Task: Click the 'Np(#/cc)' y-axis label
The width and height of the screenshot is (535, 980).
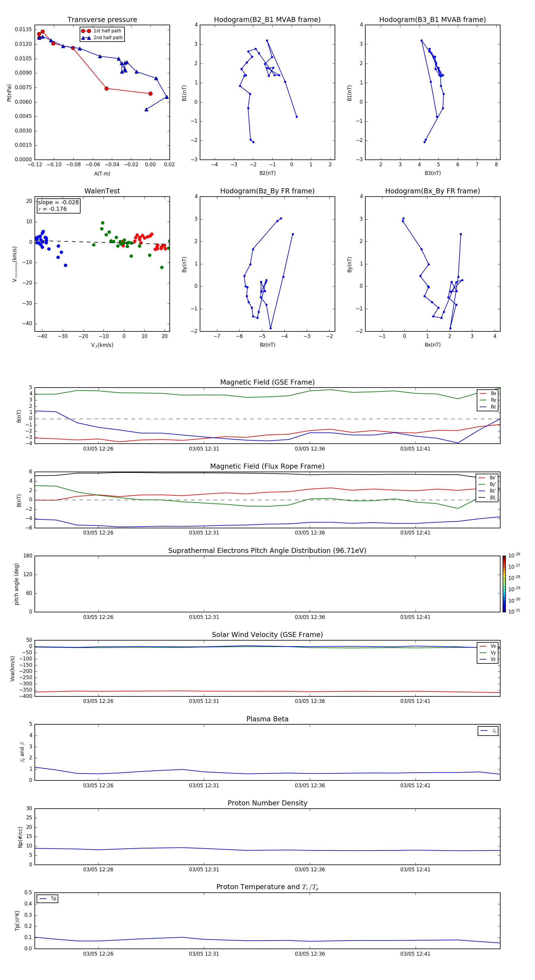Action: pos(20,837)
